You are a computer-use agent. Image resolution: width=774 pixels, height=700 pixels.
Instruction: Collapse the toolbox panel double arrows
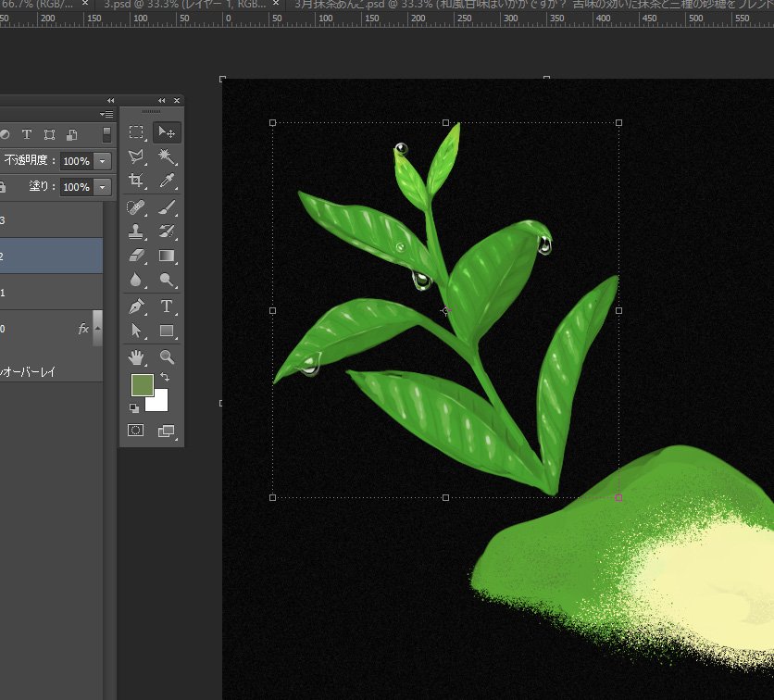click(x=161, y=100)
